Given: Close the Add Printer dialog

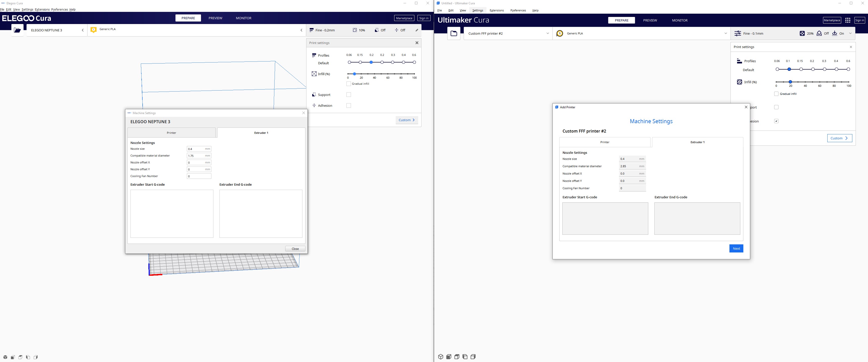Looking at the screenshot, I should 746,107.
